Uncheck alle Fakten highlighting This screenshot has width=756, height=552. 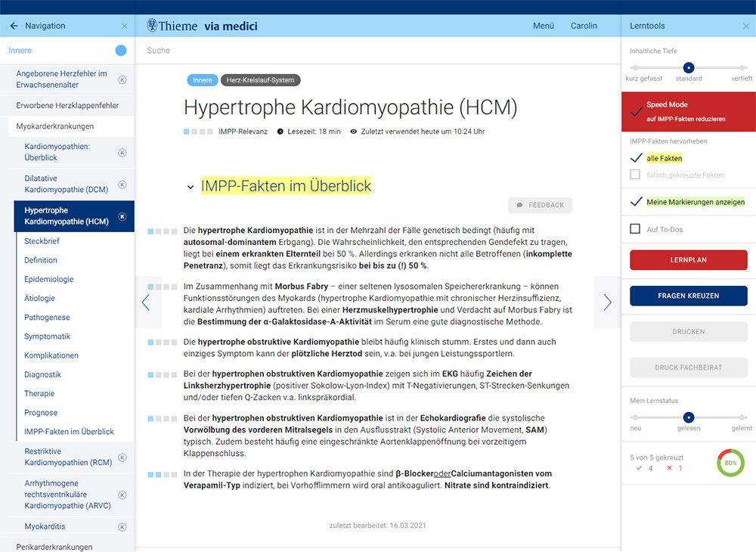click(x=636, y=157)
